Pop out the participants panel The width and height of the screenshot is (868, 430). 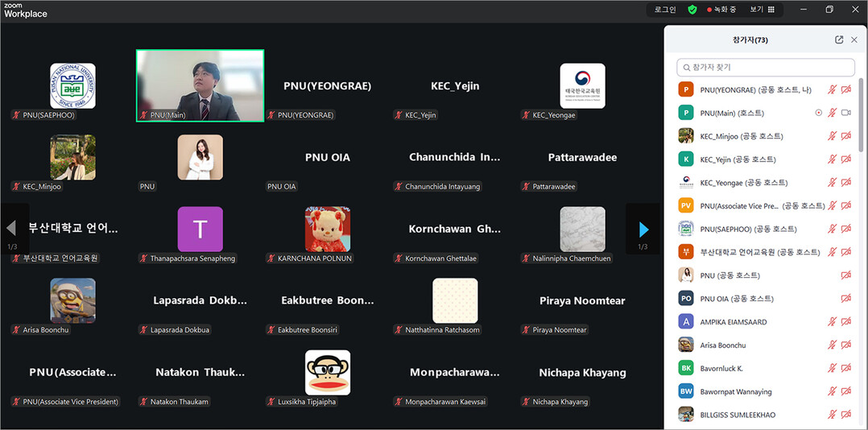click(839, 39)
